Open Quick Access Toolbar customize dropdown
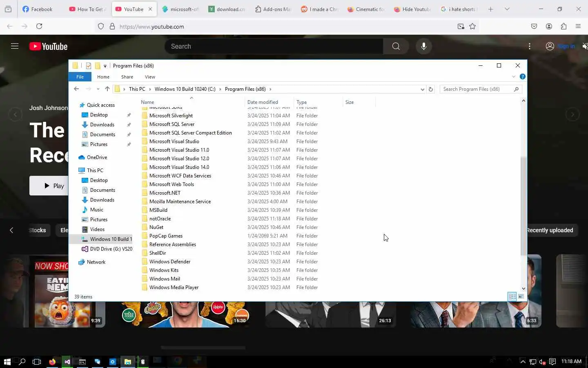This screenshot has width=588, height=368. pos(105,66)
